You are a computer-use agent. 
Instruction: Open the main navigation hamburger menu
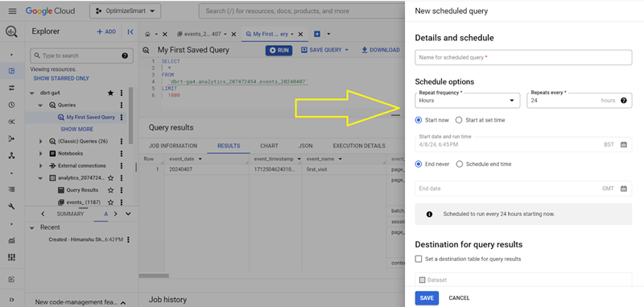click(12, 11)
